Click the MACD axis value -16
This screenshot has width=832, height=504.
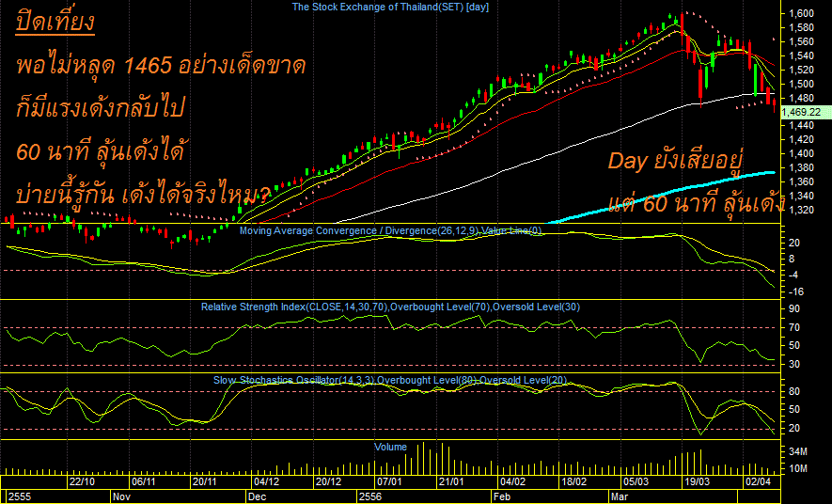coord(796,291)
